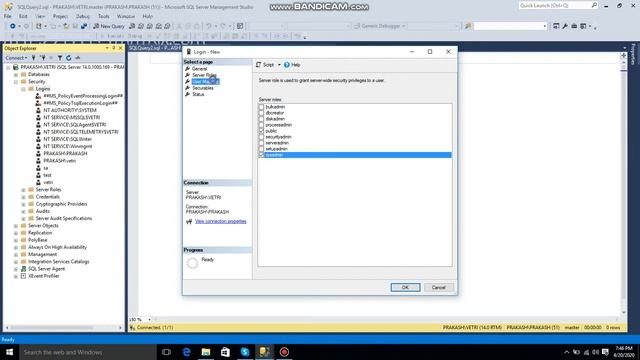
Task: Click the SSMS icon on taskbar
Action: [x=264, y=352]
